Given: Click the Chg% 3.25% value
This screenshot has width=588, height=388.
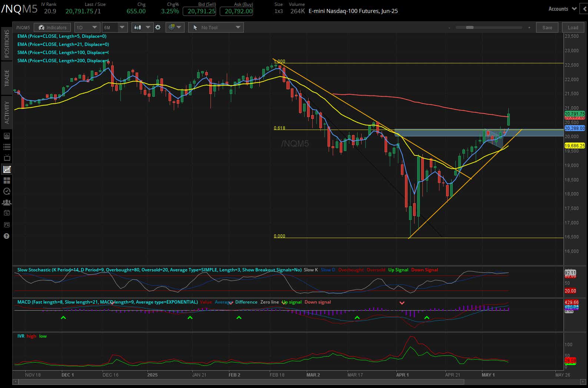Looking at the screenshot, I should coord(170,11).
